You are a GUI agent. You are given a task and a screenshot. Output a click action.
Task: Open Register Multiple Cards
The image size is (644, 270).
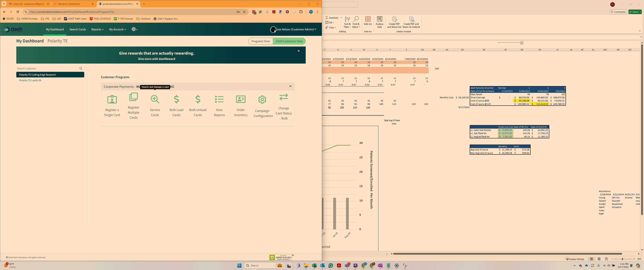coord(133,106)
